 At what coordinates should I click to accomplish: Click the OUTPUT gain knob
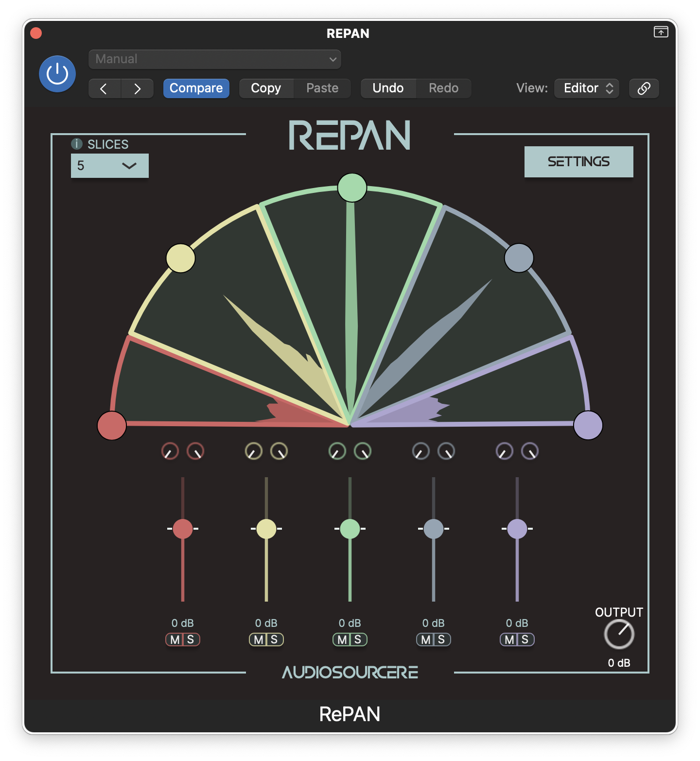click(619, 635)
